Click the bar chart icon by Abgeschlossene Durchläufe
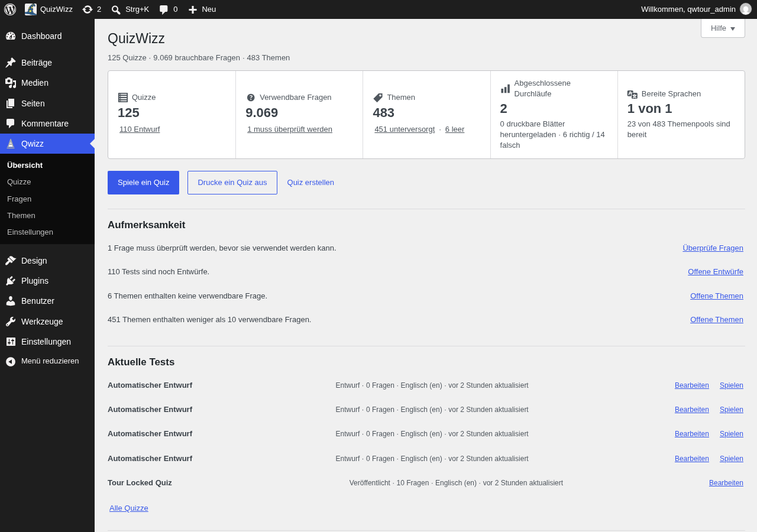The height and width of the screenshot is (532, 757). pyautogui.click(x=505, y=89)
